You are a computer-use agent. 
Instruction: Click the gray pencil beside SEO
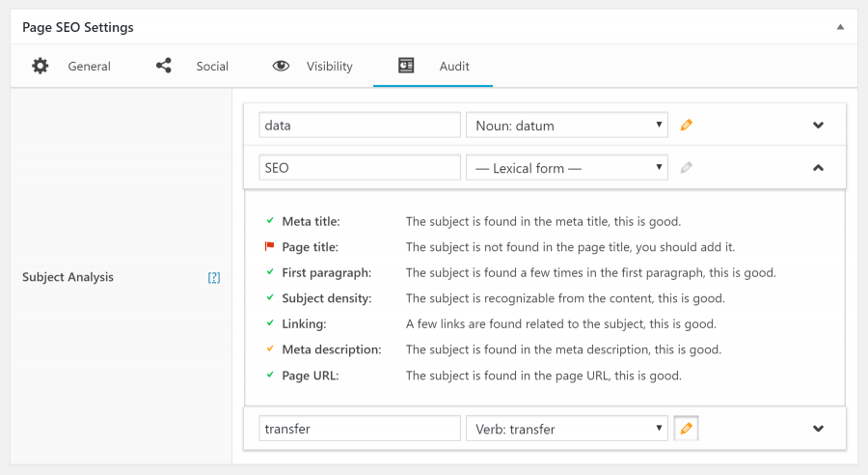(x=686, y=167)
